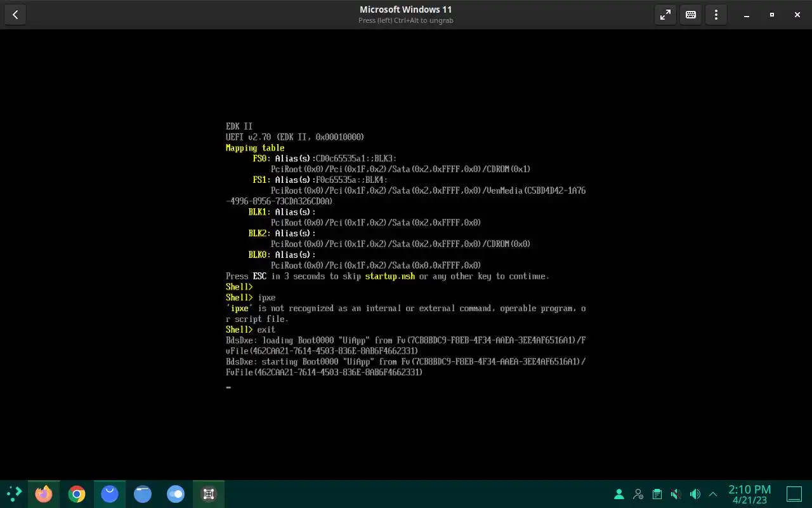The image size is (812, 508).
Task: Expand hidden system tray icons chevron
Action: 713,493
